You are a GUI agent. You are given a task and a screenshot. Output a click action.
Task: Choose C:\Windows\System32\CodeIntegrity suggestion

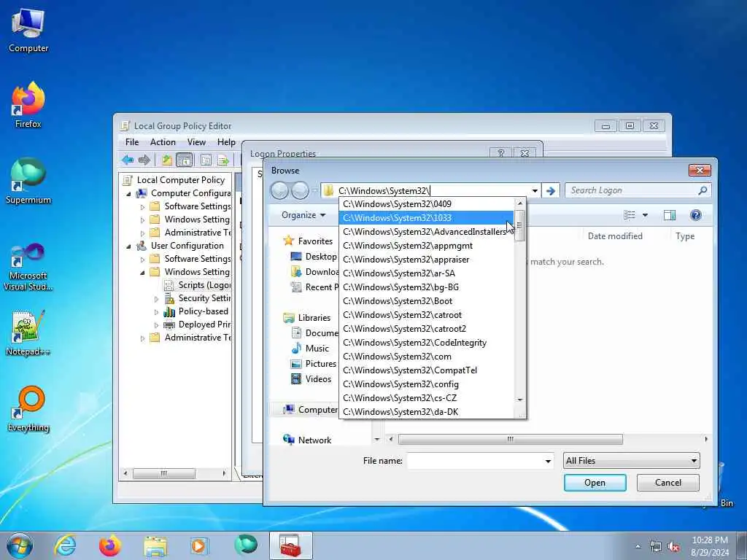click(x=427, y=343)
